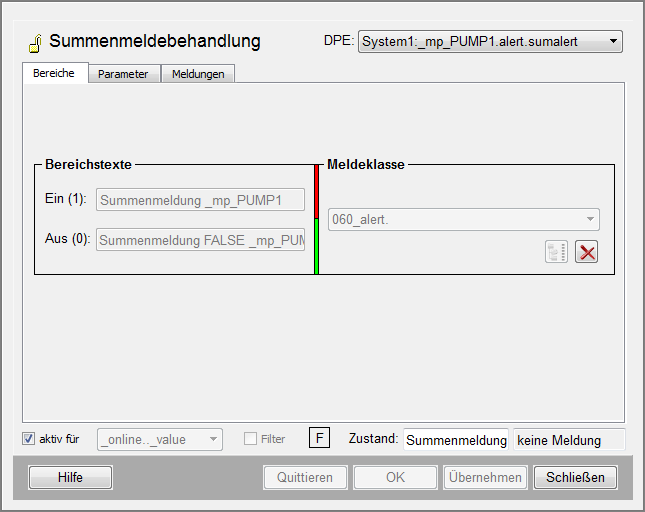The width and height of the screenshot is (645, 512).
Task: Switch to the Parameter tab
Action: click(123, 74)
